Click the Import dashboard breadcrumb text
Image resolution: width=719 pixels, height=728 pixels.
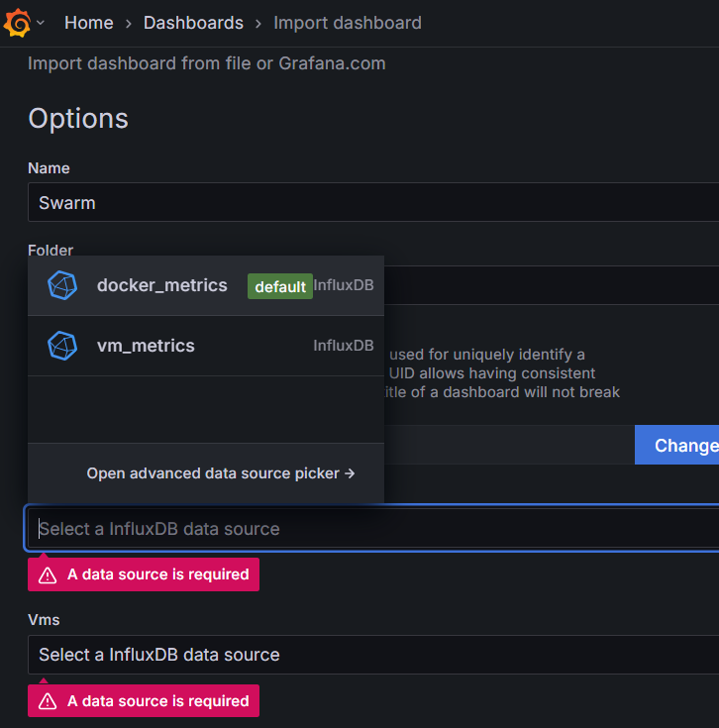pos(348,23)
